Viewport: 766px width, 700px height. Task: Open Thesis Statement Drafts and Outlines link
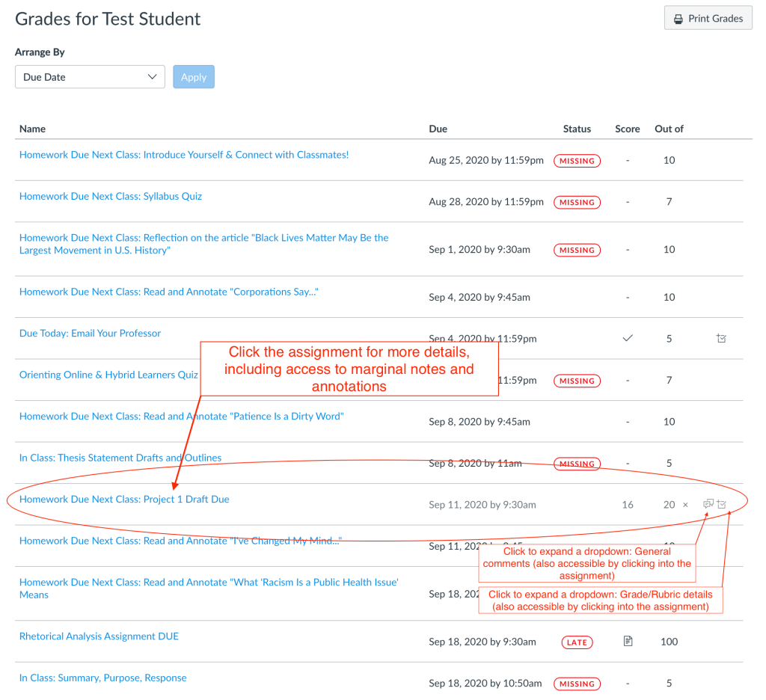click(120, 458)
